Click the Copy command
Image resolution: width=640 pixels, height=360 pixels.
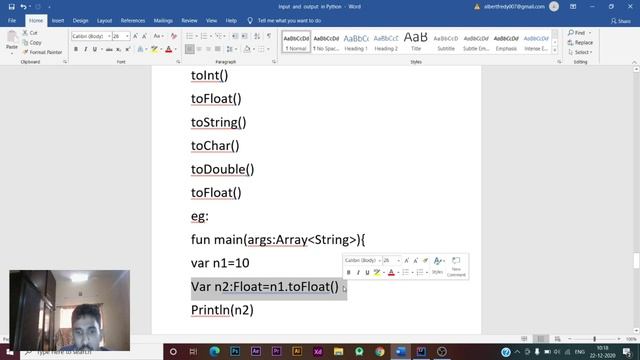32,42
